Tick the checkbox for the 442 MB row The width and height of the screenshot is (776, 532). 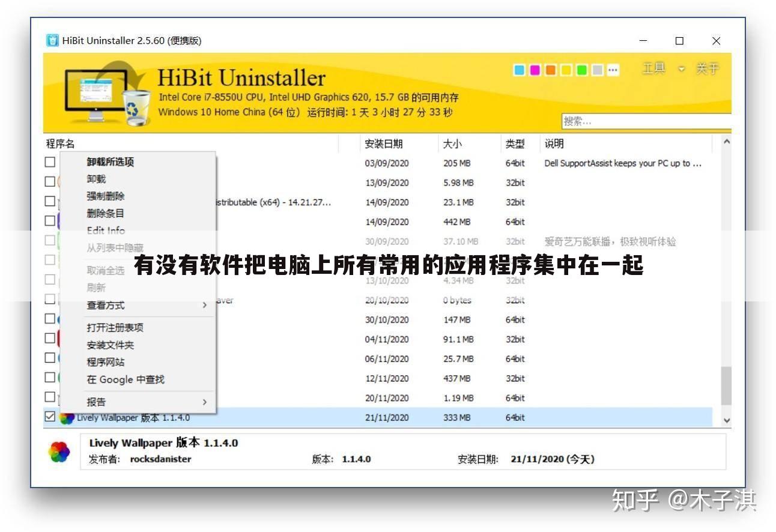point(50,220)
